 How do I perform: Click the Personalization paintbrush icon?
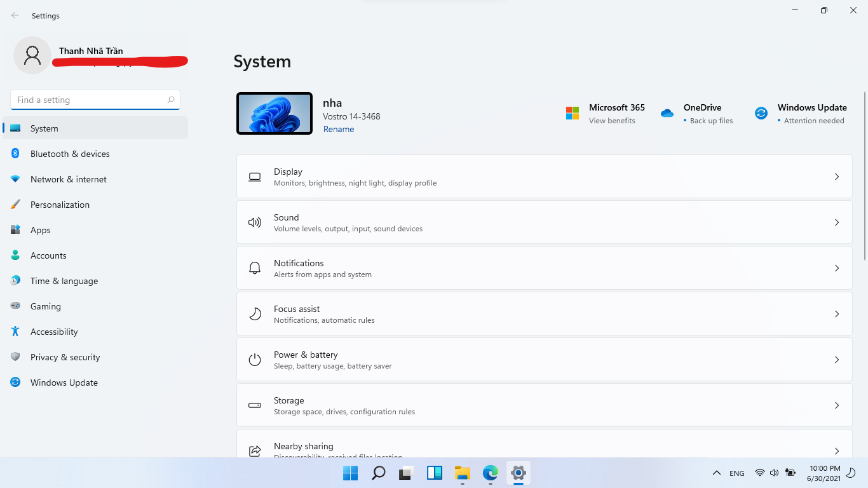pos(15,205)
